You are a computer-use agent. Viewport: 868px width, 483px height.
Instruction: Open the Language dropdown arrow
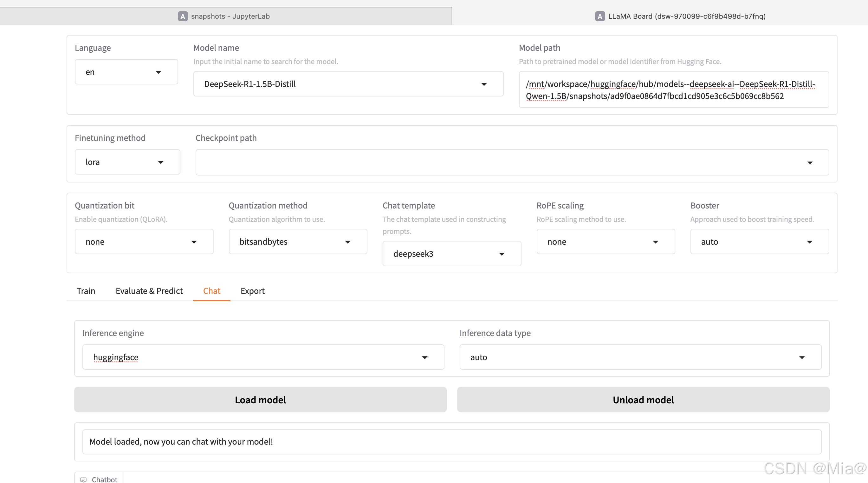pyautogui.click(x=159, y=72)
